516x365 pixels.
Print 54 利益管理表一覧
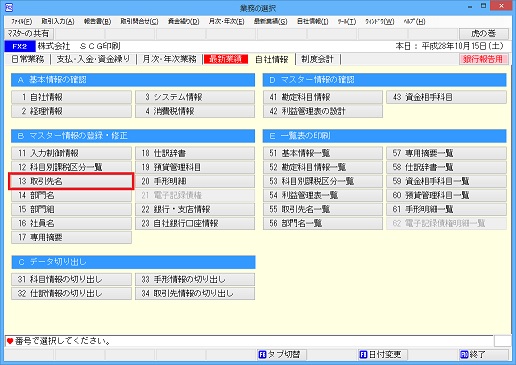[323, 195]
